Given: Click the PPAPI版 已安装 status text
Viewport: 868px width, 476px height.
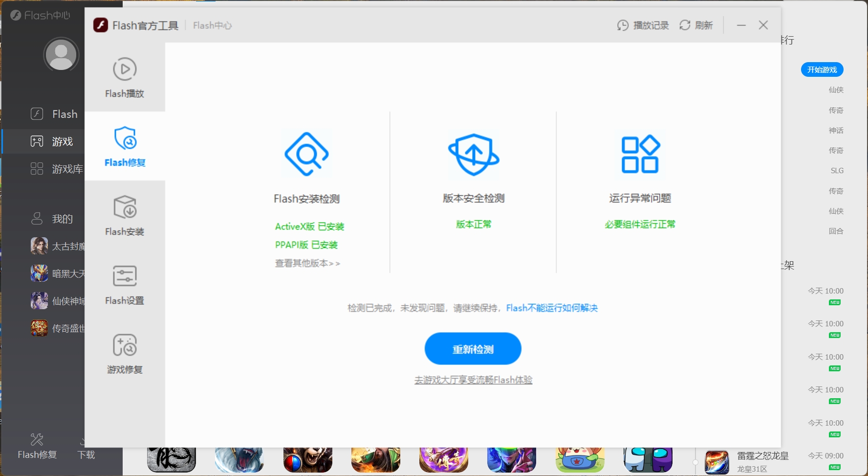Looking at the screenshot, I should click(306, 245).
